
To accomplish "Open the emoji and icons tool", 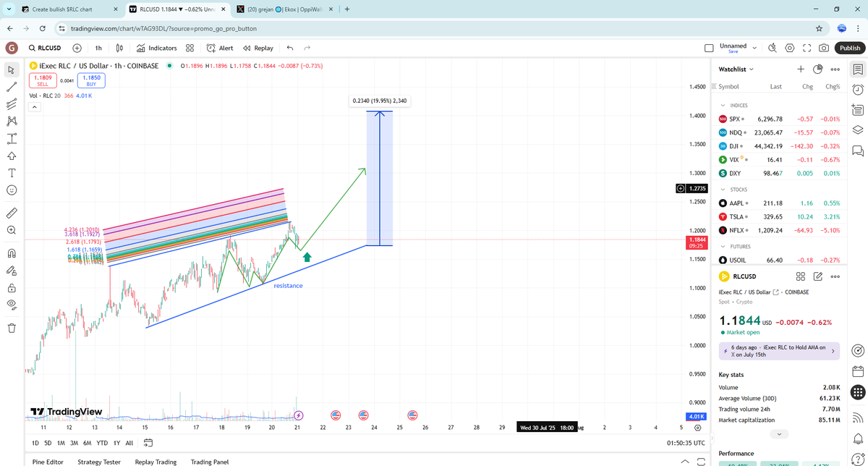I will tap(12, 190).
